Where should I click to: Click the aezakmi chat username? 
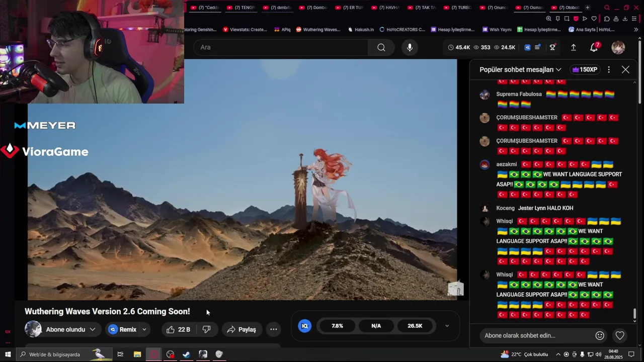[506, 164]
